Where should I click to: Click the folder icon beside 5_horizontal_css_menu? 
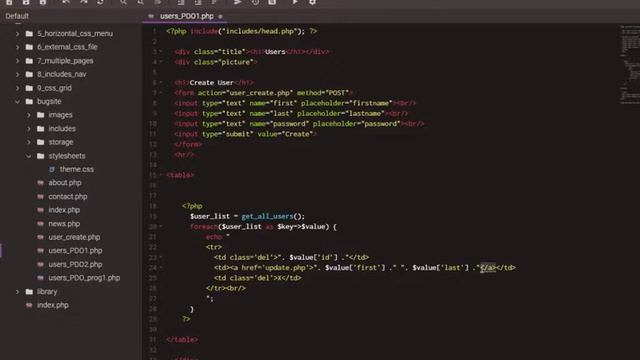(x=29, y=33)
